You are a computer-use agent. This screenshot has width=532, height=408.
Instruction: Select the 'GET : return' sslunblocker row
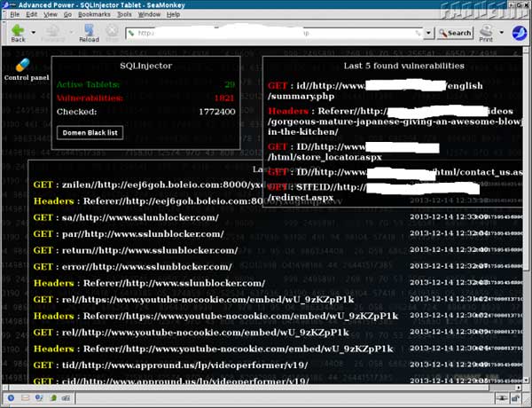tap(136, 250)
